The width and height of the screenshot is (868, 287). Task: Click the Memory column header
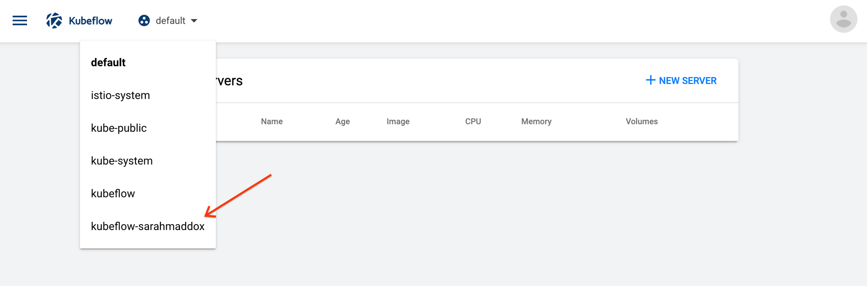(x=536, y=121)
